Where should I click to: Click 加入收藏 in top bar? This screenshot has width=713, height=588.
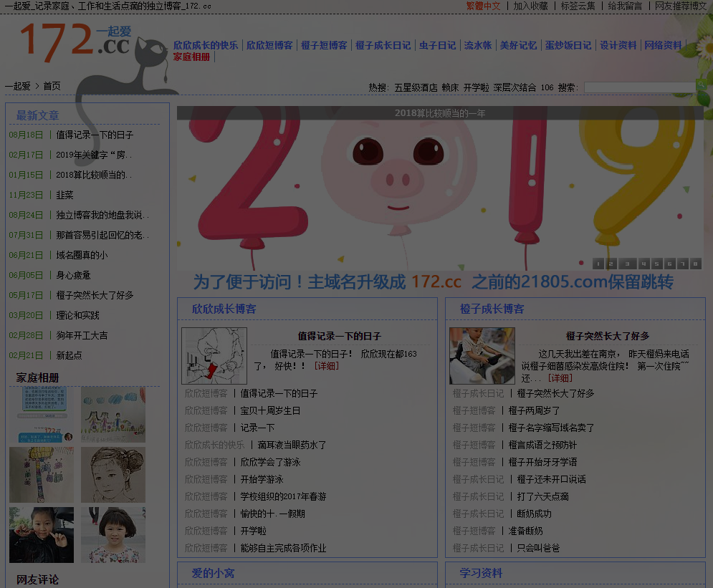[x=530, y=6]
